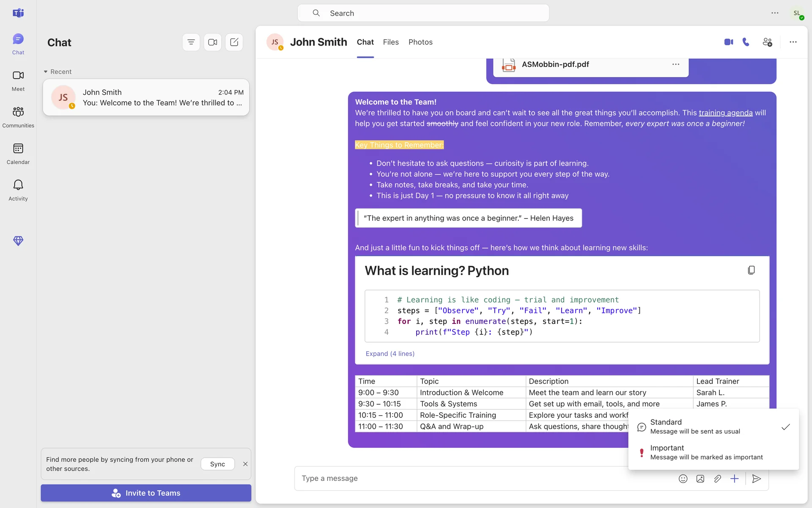
Task: Open the filter chats icon
Action: pos(191,42)
